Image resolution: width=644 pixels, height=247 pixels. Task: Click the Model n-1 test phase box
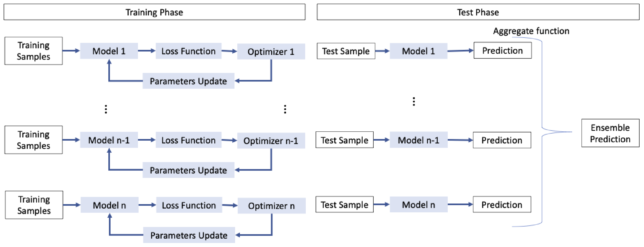pos(418,140)
